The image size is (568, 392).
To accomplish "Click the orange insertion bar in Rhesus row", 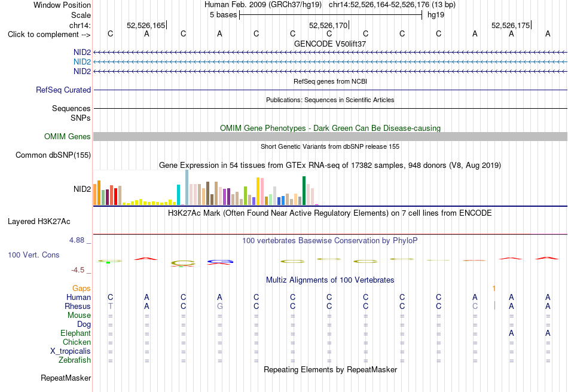I will coord(494,305).
